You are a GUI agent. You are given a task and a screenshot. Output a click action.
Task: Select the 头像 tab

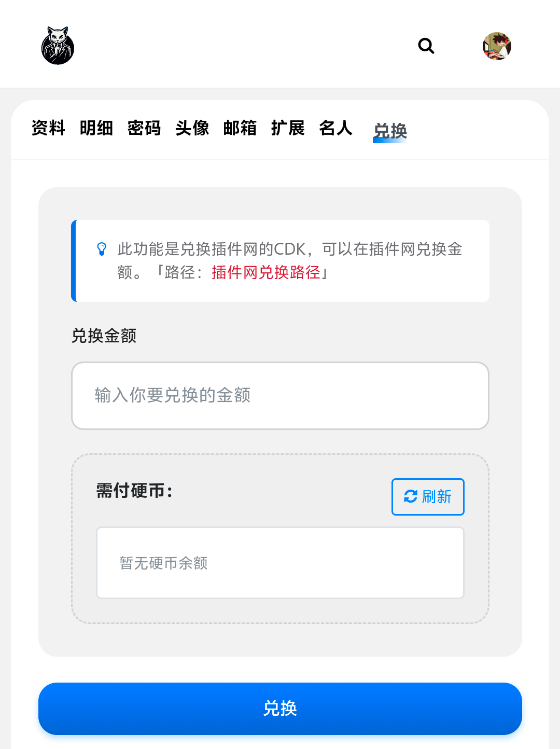(192, 128)
